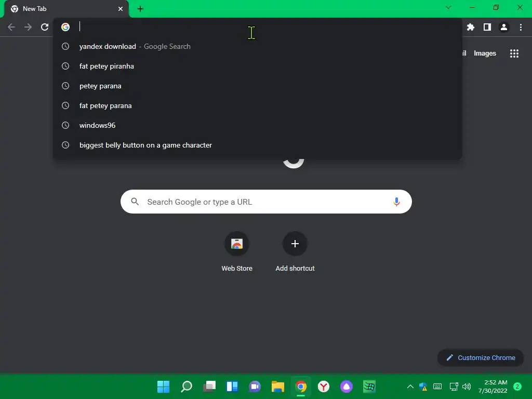Open the Widgets taskbar icon
Screen dimensions: 532x399
[x=232, y=387]
